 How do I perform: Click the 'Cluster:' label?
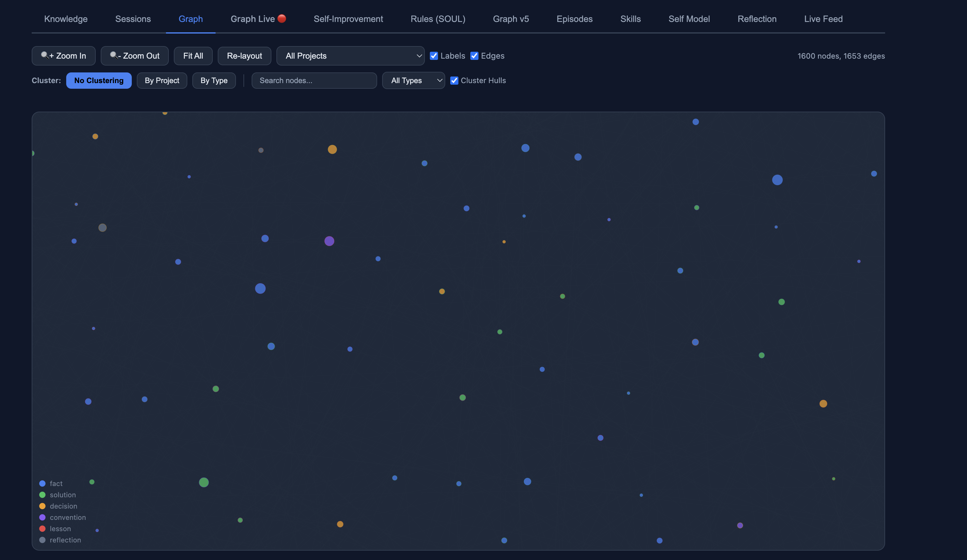[x=46, y=81]
